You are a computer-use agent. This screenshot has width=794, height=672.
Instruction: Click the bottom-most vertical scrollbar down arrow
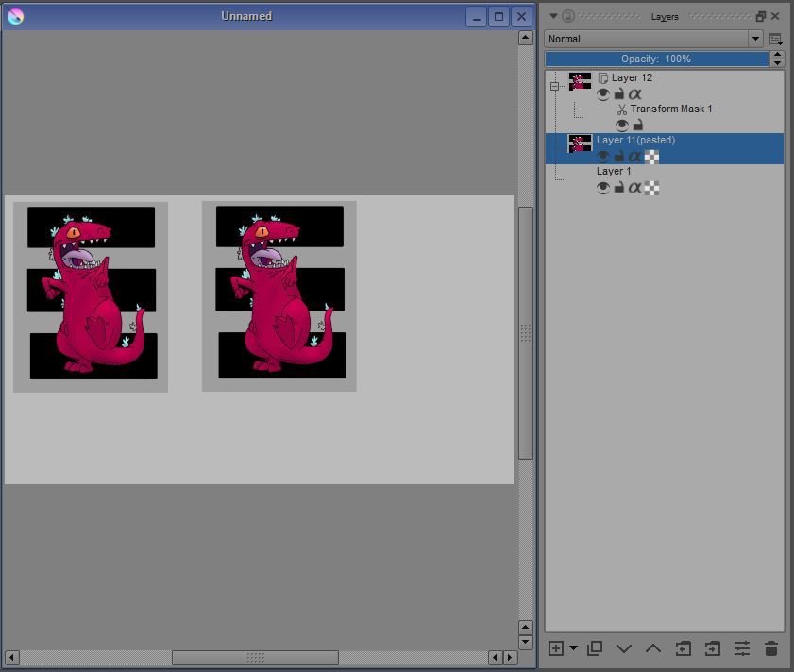click(x=526, y=642)
